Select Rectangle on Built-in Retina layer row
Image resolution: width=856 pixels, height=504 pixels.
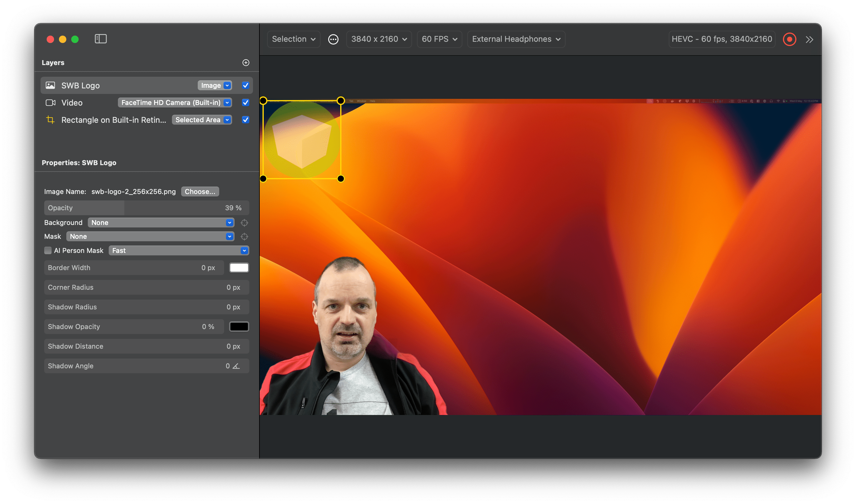[147, 119]
